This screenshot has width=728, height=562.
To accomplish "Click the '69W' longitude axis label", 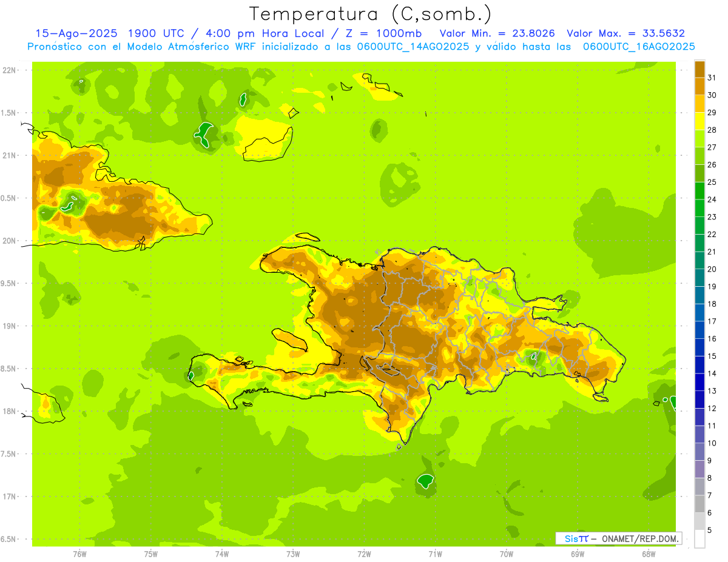I will 578,554.
